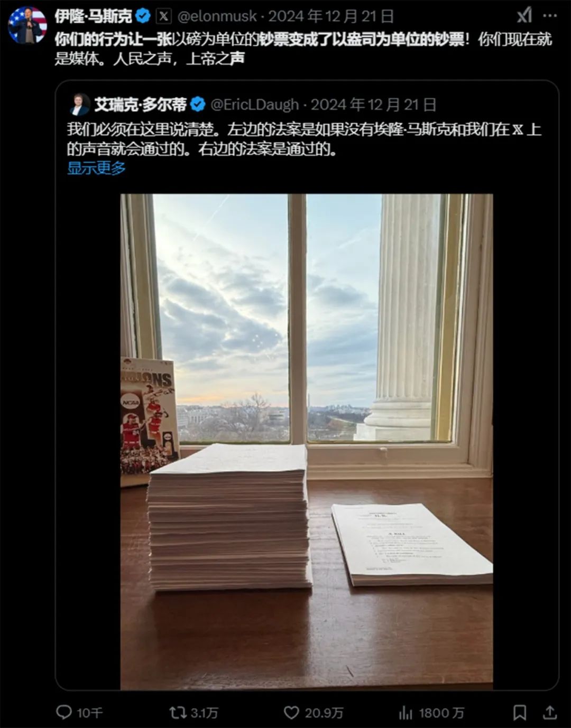Click the 伊隆·马斯克 display name
This screenshot has width=571, height=728.
(94, 16)
